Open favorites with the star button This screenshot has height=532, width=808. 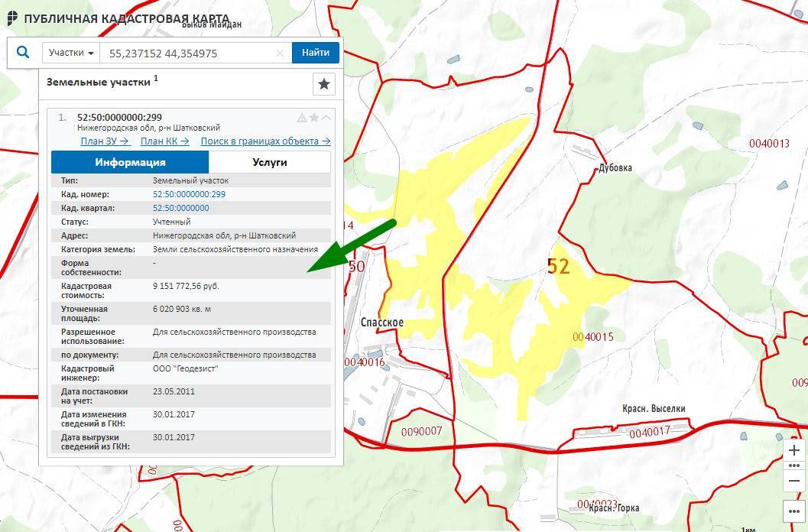coord(324,84)
